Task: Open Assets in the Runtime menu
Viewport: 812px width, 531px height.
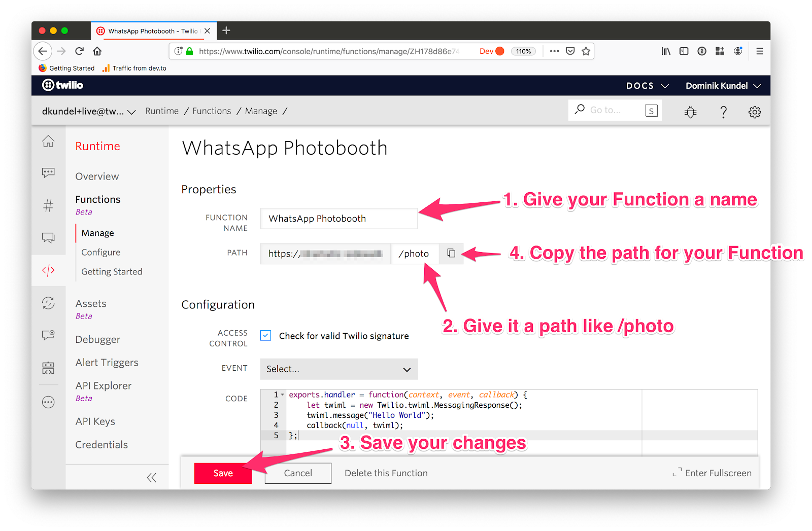Action: 91,303
